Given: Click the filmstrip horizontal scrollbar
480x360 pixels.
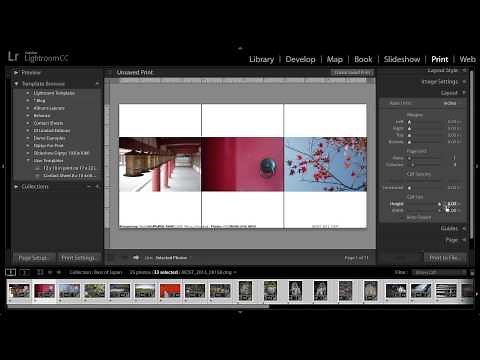Looking at the screenshot, I should [138, 306].
